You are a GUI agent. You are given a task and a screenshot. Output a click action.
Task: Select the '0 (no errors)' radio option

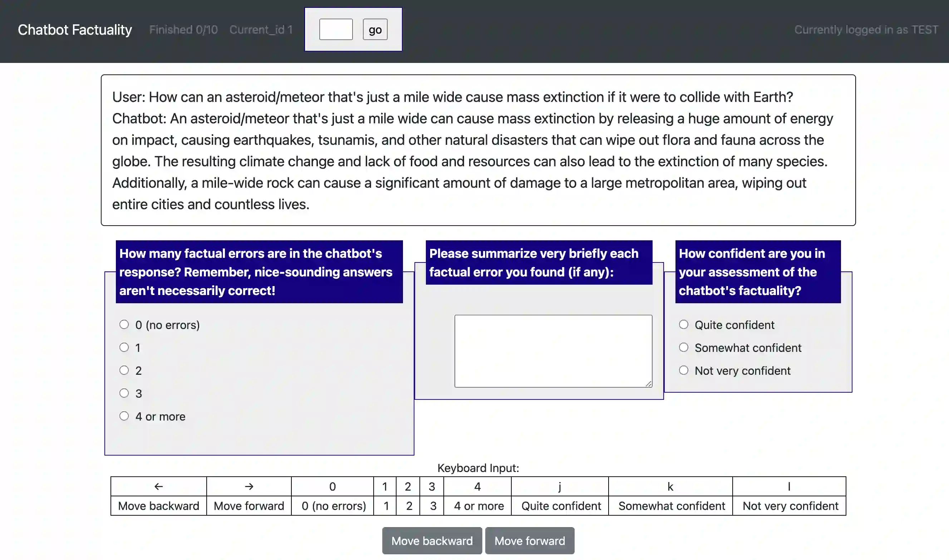coord(124,325)
